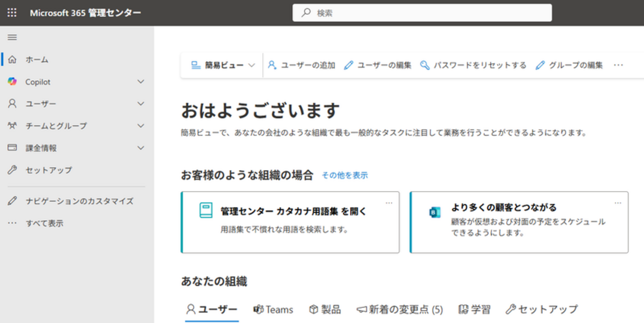This screenshot has width=644, height=323.
Task: Open more options on より多くの顧客とつながる card
Action: coord(618,203)
